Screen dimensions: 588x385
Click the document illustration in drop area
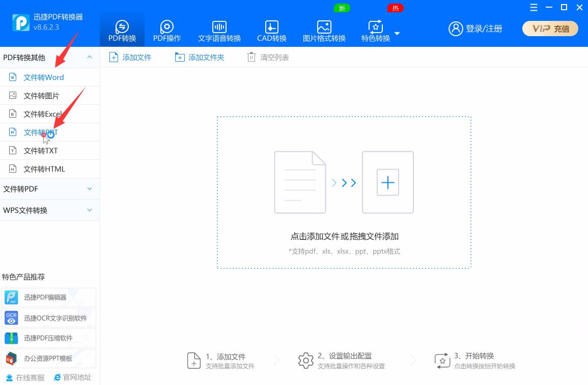tap(300, 182)
